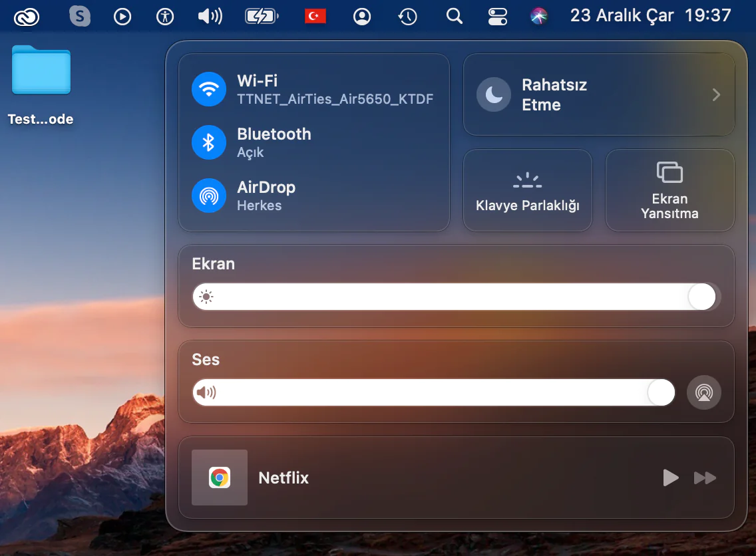Click the Ekran brightness slider track
756x556 pixels.
click(453, 297)
